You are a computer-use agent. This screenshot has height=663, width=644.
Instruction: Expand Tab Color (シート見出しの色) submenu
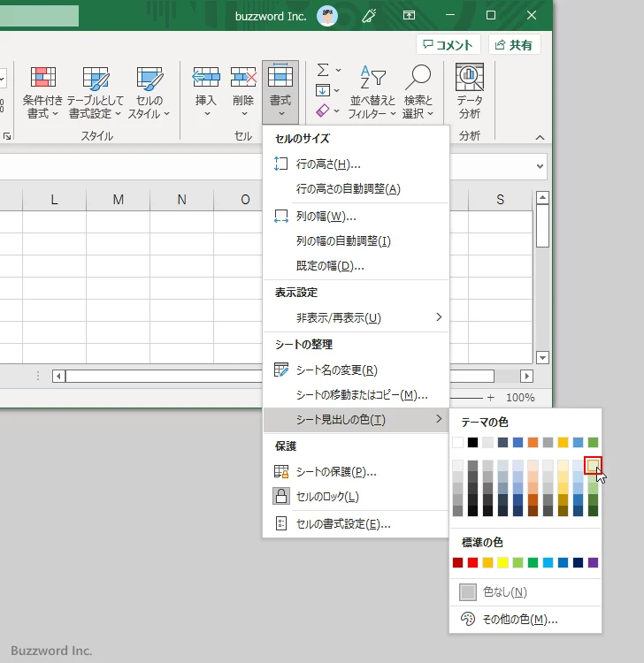click(x=356, y=419)
